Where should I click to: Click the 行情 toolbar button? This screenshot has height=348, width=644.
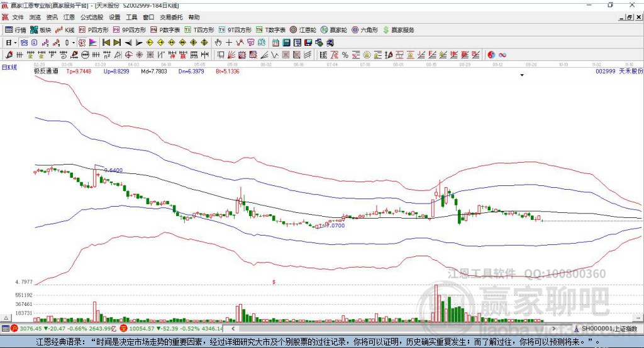click(x=16, y=30)
